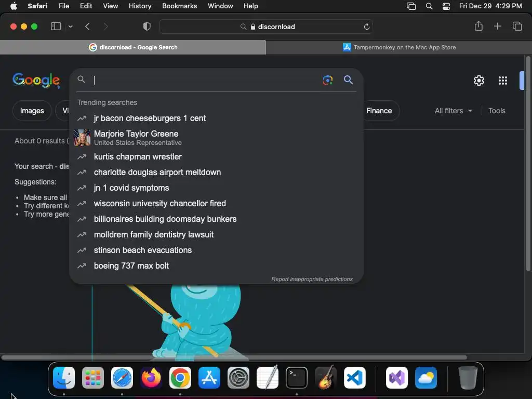The height and width of the screenshot is (399, 532).
Task: Open Google Lens search by image icon
Action: [x=327, y=80]
